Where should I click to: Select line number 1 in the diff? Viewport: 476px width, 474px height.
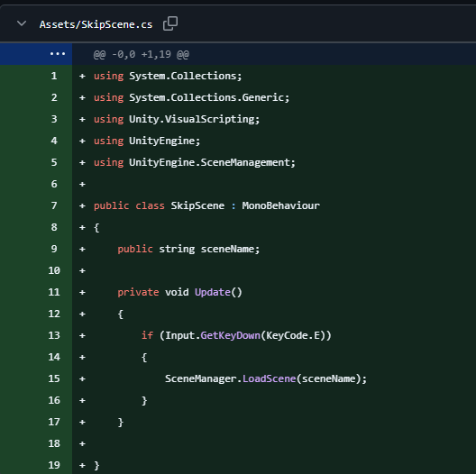click(54, 76)
